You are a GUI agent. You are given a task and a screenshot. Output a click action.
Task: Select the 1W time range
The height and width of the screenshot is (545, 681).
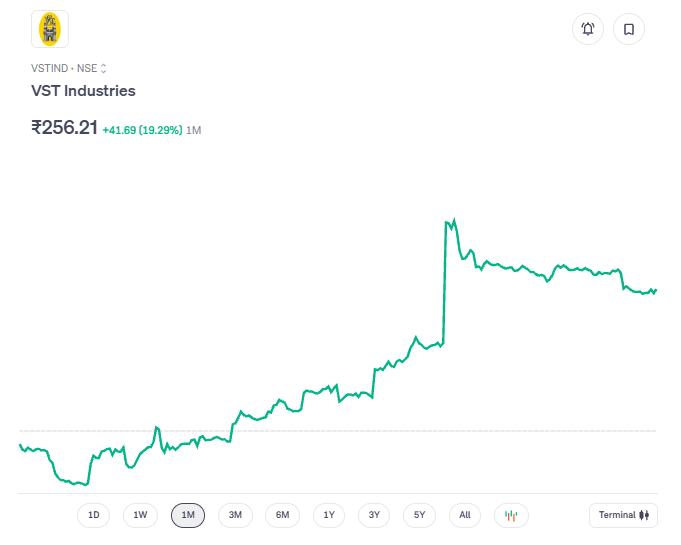[140, 515]
